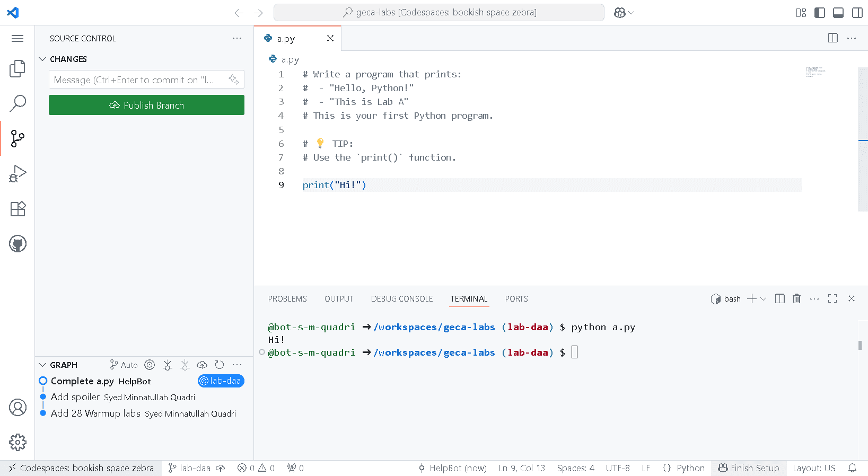Viewport: 868px width, 476px height.
Task: Switch to the PROBLEMS panel tab
Action: pyautogui.click(x=287, y=299)
